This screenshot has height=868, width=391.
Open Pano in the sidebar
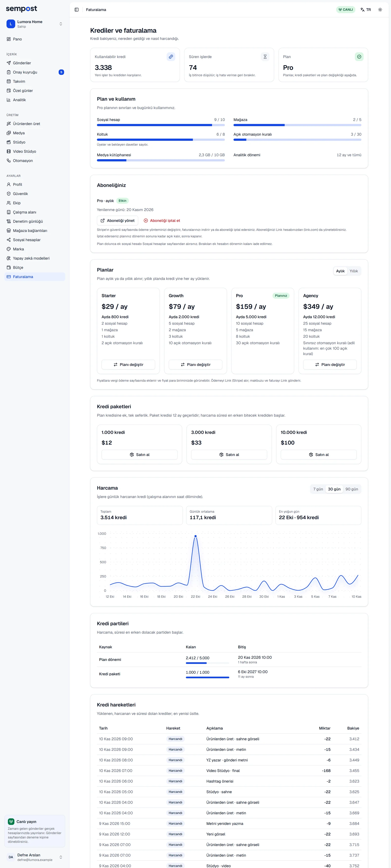(35, 39)
